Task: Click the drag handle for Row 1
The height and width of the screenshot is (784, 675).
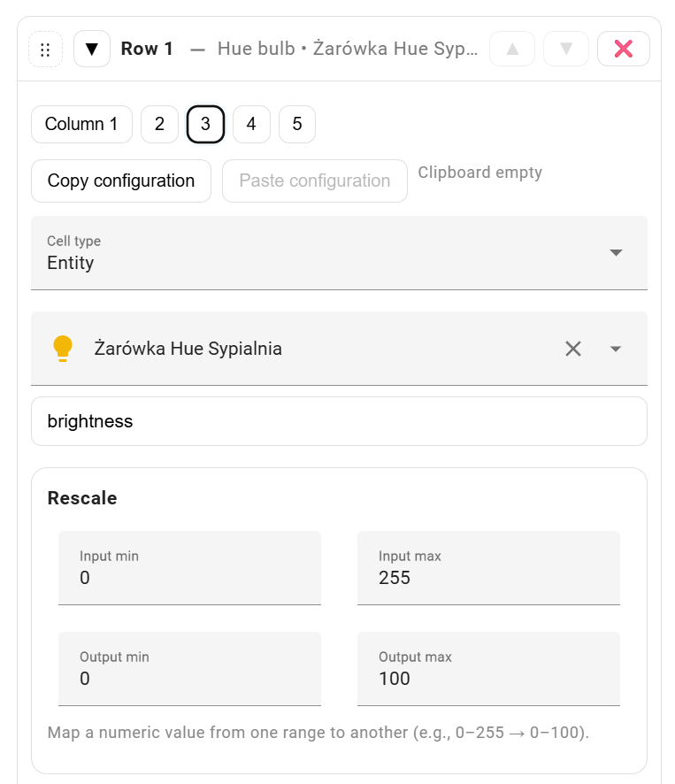Action: click(x=46, y=50)
